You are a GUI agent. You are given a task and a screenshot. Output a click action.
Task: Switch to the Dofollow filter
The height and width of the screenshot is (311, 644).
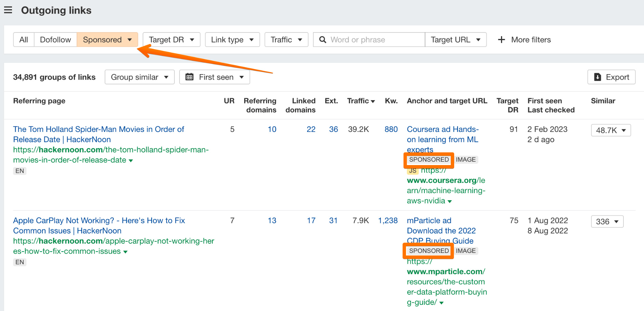pos(55,40)
